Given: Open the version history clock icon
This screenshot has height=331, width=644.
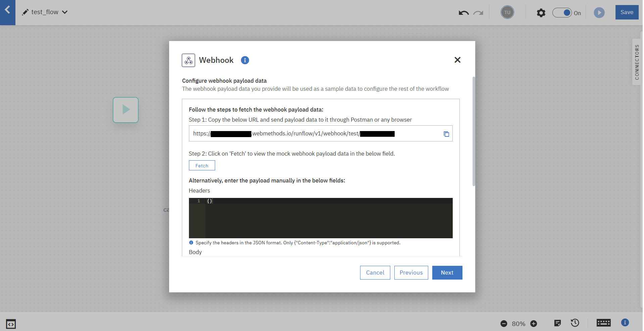Looking at the screenshot, I should (x=575, y=323).
